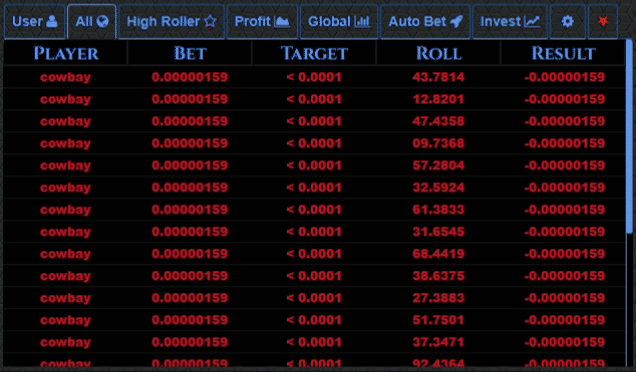The height and width of the screenshot is (372, 636).
Task: Click bet amount in the 61.3833 roll row
Action: [x=190, y=210]
